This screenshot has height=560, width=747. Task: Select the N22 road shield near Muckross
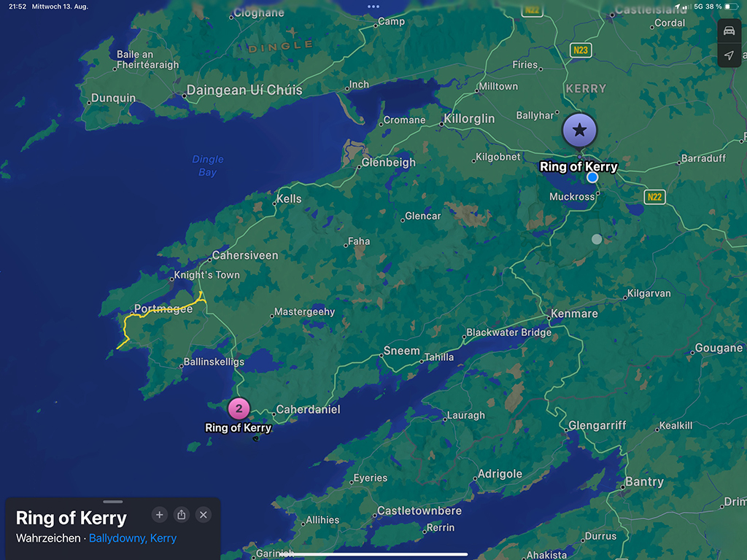click(x=654, y=197)
